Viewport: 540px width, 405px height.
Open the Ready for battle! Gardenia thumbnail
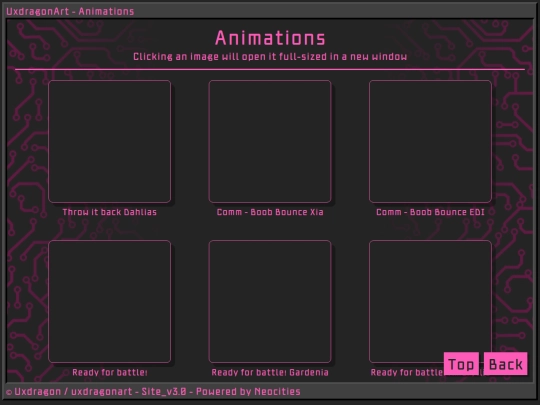270,302
